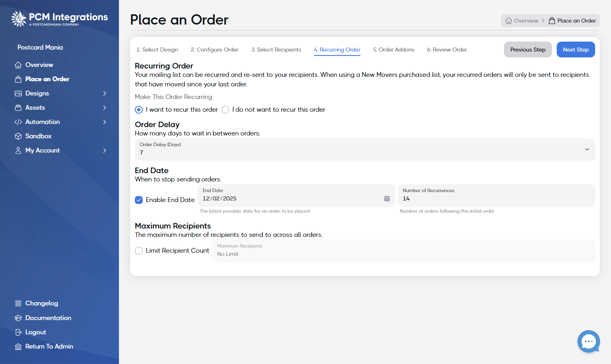Screen dimensions: 611x364
Task: Click the breadcrumb Place an Order bag icon
Action: (x=552, y=21)
